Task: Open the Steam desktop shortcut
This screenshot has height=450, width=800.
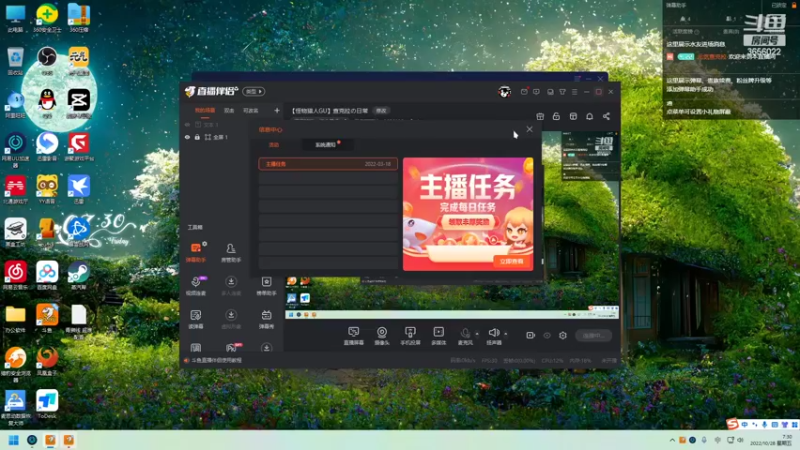Action: 79,276
